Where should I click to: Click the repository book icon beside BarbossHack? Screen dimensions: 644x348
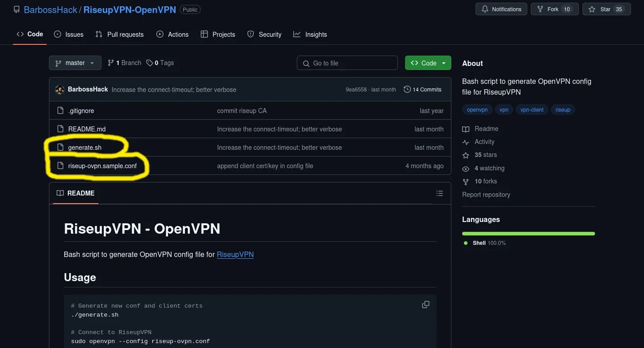click(x=17, y=9)
